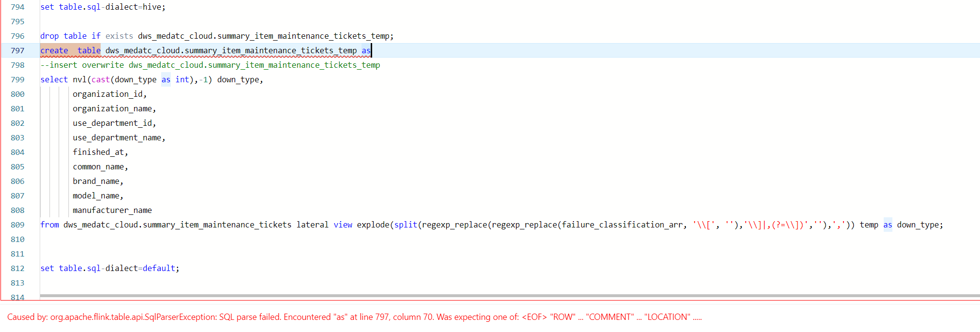The width and height of the screenshot is (980, 332).
Task: Click 'lateral' word on line 809
Action: 313,225
